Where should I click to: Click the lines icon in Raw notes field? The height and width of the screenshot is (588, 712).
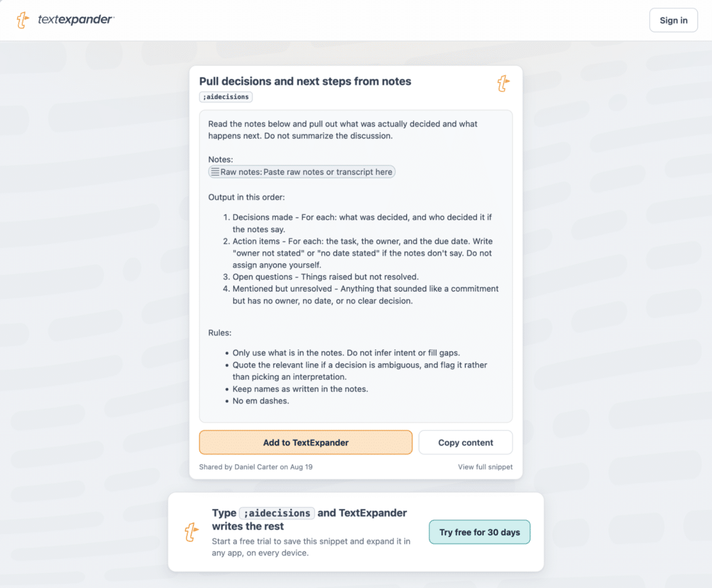pyautogui.click(x=215, y=172)
